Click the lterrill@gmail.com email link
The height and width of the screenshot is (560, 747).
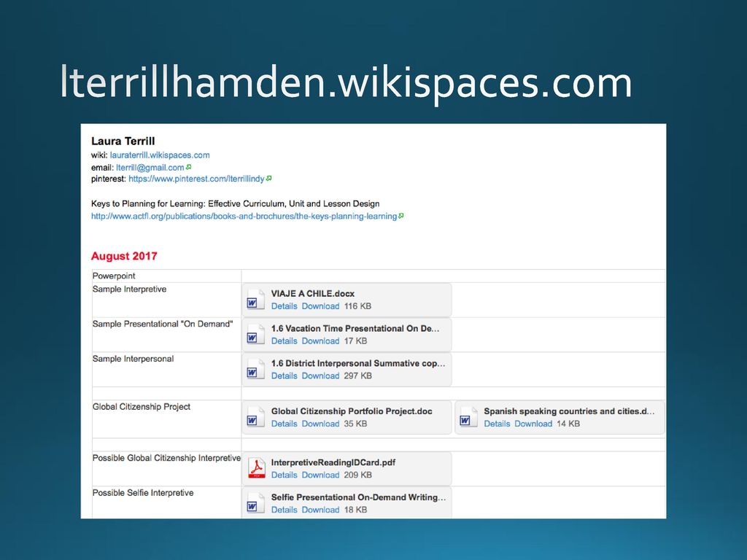click(150, 168)
